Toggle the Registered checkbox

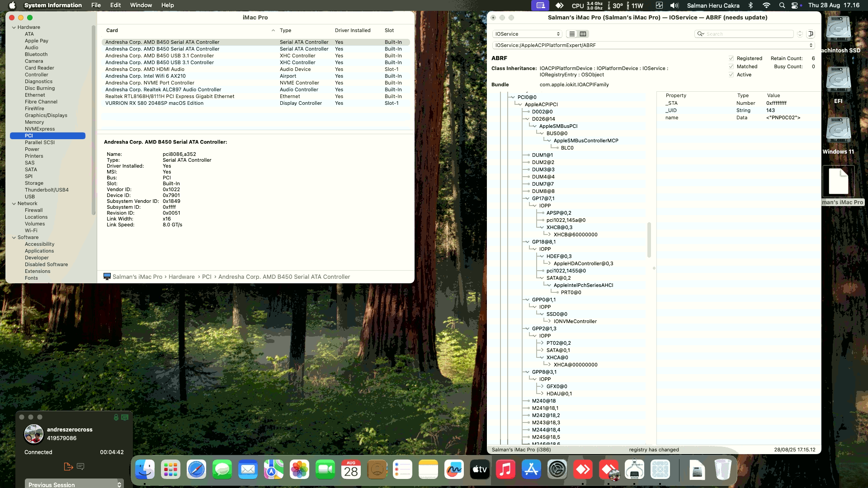coord(731,58)
